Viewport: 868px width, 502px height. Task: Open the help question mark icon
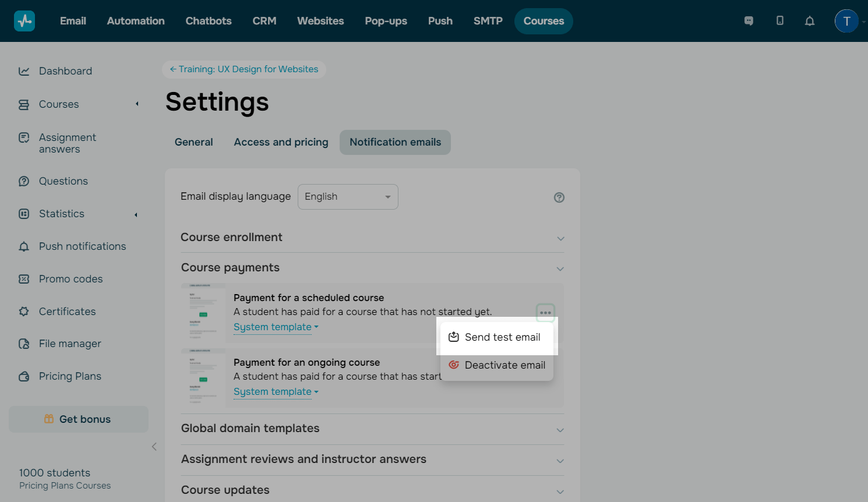point(559,197)
